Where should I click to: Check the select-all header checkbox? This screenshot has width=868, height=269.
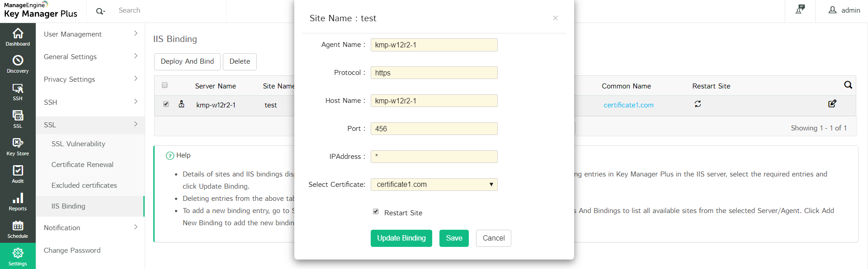pos(165,85)
